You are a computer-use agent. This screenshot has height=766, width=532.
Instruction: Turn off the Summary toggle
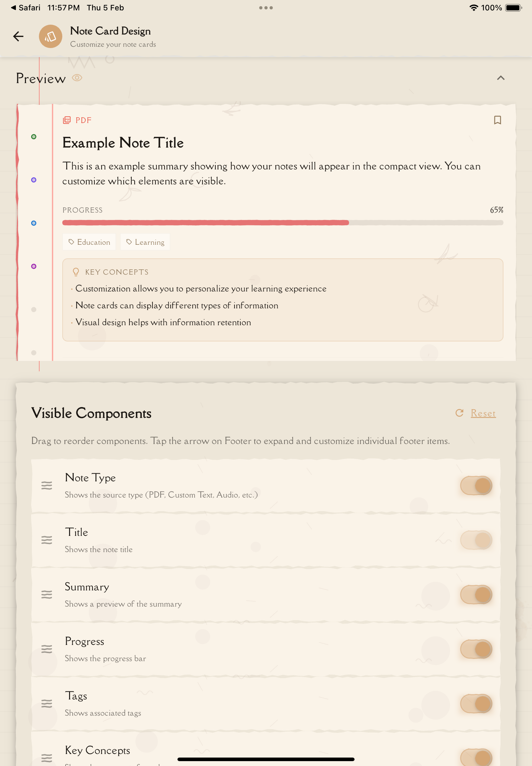click(476, 594)
